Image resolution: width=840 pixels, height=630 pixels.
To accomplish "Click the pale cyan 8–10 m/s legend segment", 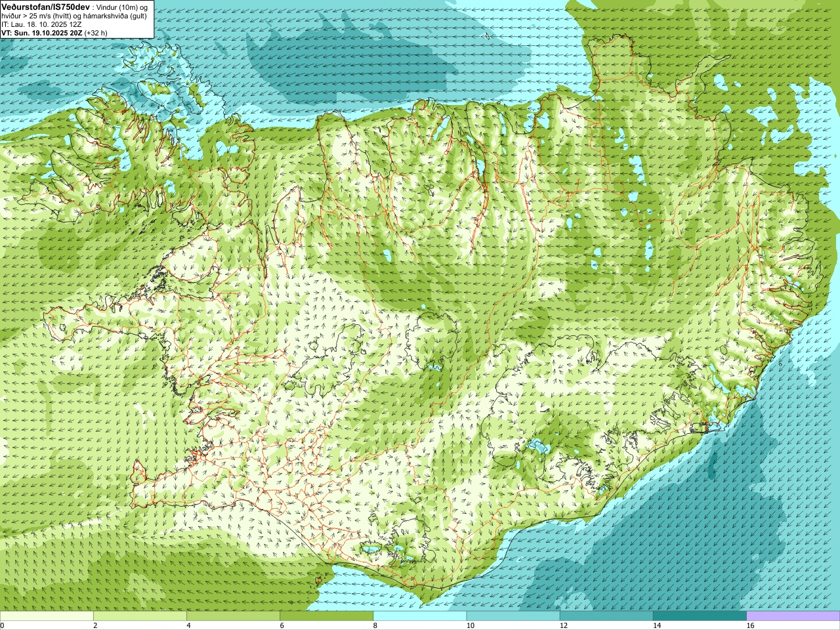I will [x=420, y=616].
